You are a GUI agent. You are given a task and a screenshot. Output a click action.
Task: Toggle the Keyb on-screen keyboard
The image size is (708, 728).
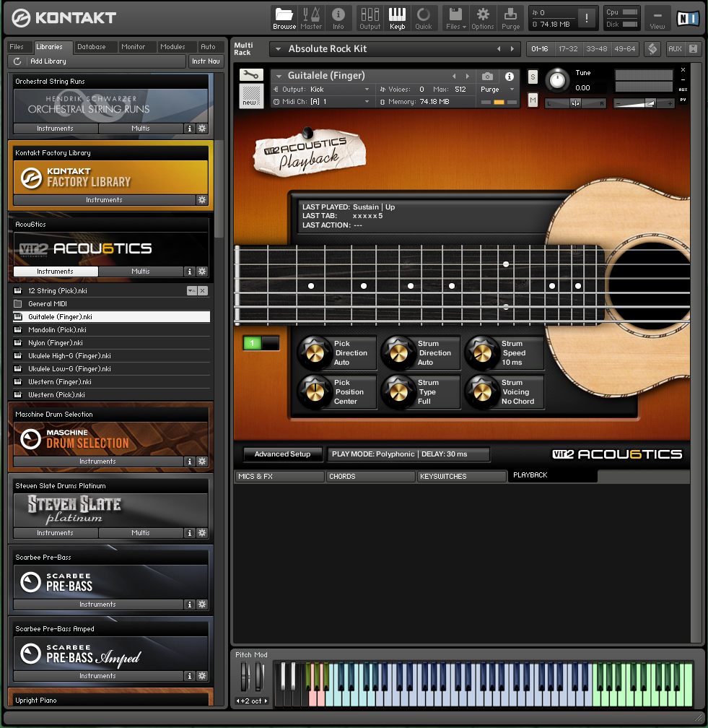pos(397,19)
